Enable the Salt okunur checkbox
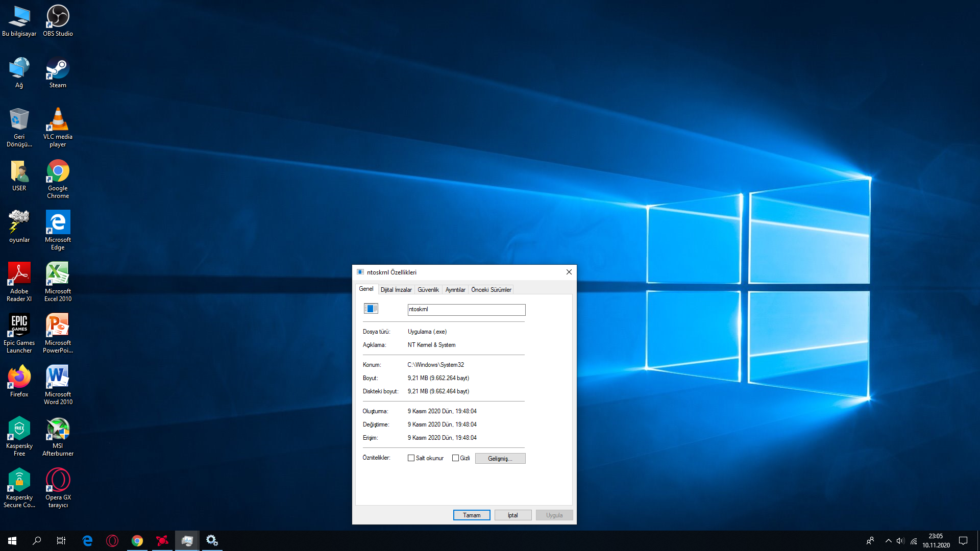Viewport: 980px width, 551px height. point(411,458)
